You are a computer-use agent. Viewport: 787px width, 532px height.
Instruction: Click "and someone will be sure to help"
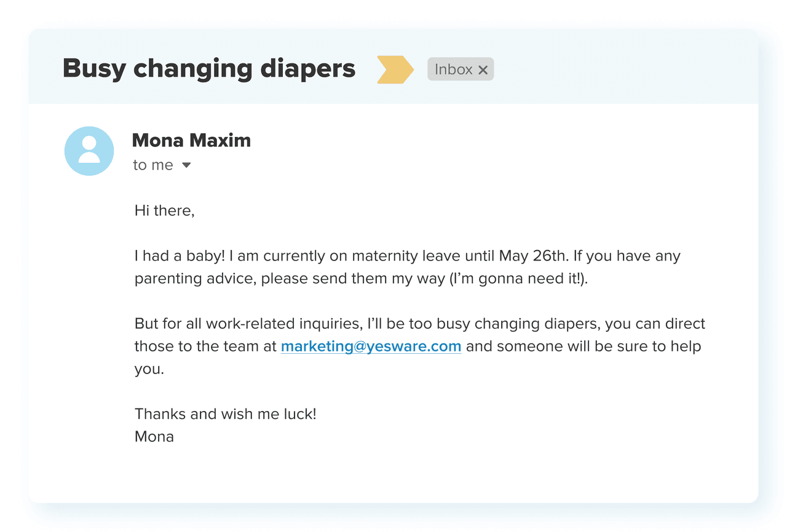[583, 346]
